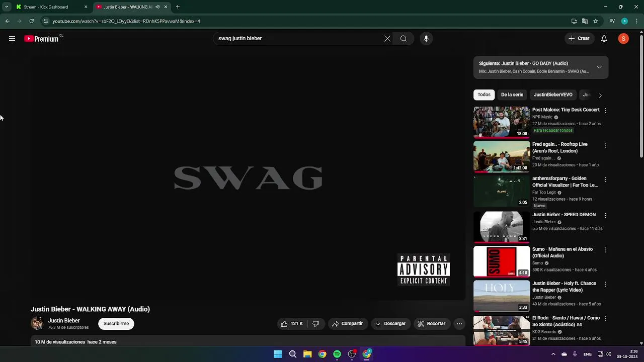The image size is (644, 362).
Task: Open Spotify from taskbar
Action: click(x=337, y=354)
